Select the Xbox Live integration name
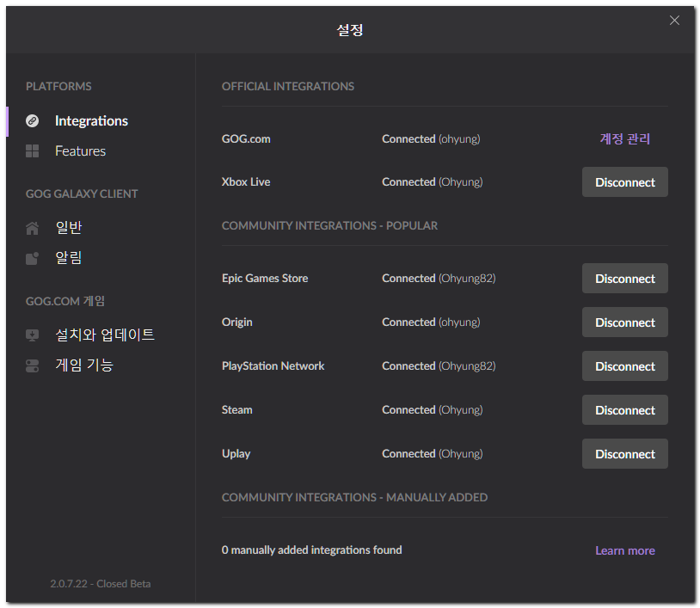Viewport: 700px width, 608px height. [x=246, y=182]
